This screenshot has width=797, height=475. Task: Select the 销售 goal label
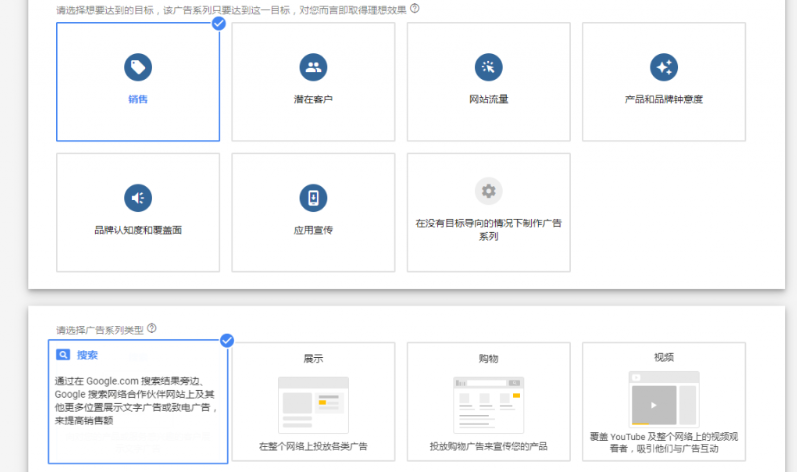(x=138, y=99)
